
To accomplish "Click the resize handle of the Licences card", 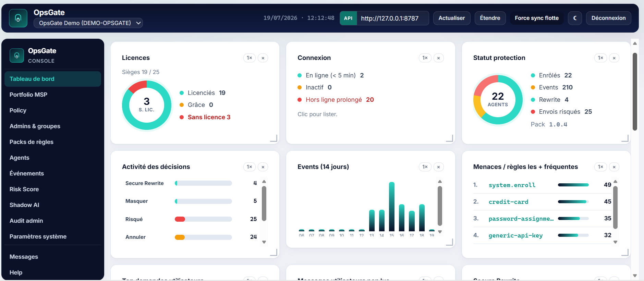I will [x=274, y=138].
